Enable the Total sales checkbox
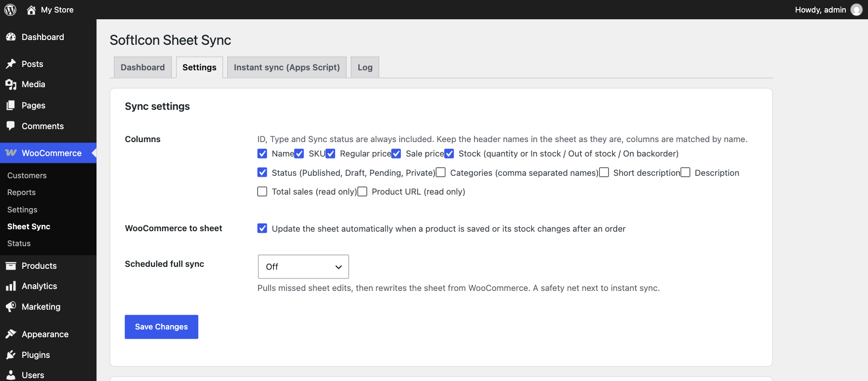Image resolution: width=868 pixels, height=381 pixels. (x=262, y=192)
